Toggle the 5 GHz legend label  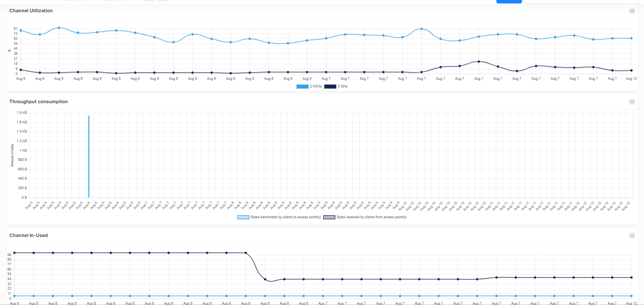pos(342,86)
